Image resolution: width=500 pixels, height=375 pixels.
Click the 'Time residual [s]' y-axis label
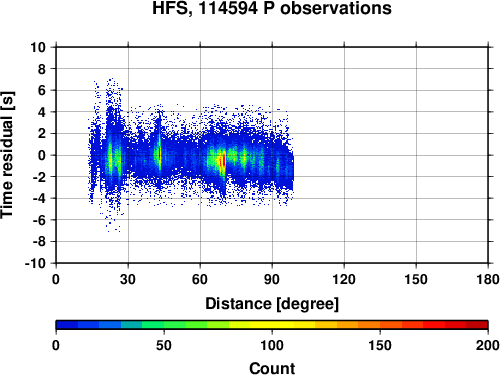click(7, 155)
